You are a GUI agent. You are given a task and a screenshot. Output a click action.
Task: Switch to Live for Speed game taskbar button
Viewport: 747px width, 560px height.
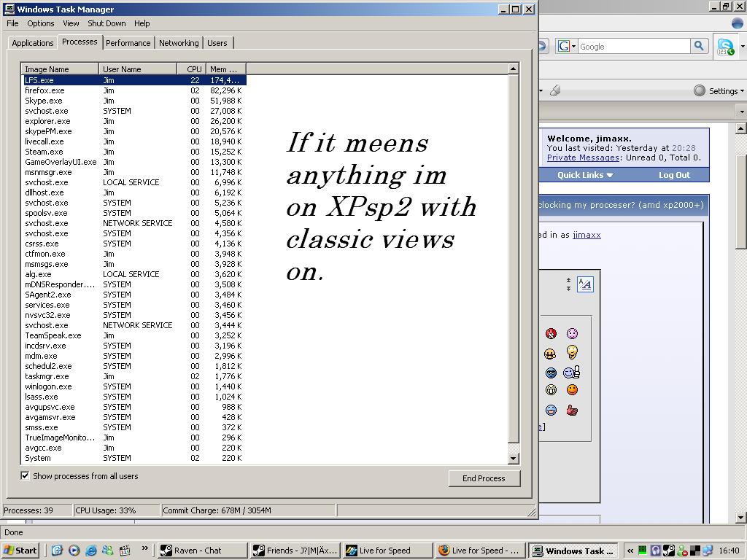388,551
